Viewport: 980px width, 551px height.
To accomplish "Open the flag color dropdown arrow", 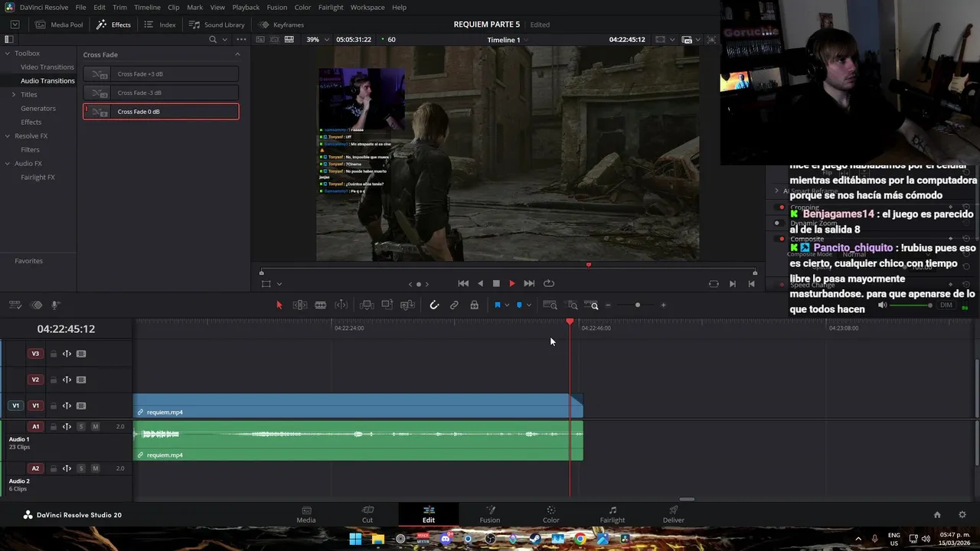I will pyautogui.click(x=507, y=305).
